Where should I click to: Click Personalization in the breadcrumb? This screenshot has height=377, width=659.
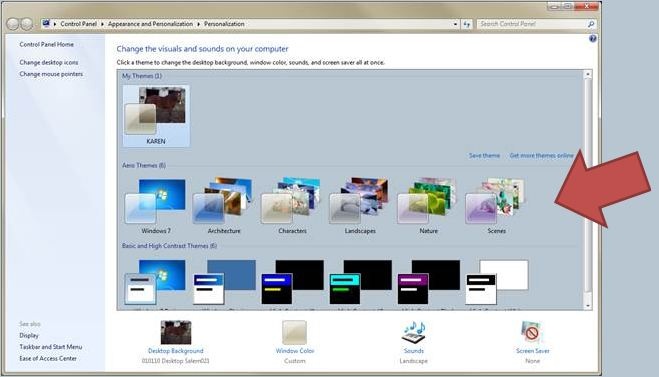click(224, 24)
